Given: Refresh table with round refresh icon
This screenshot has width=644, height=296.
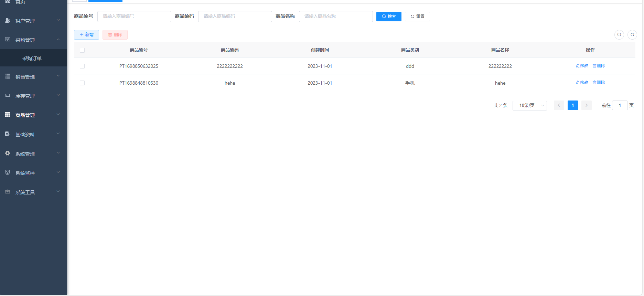Looking at the screenshot, I should pos(632,35).
